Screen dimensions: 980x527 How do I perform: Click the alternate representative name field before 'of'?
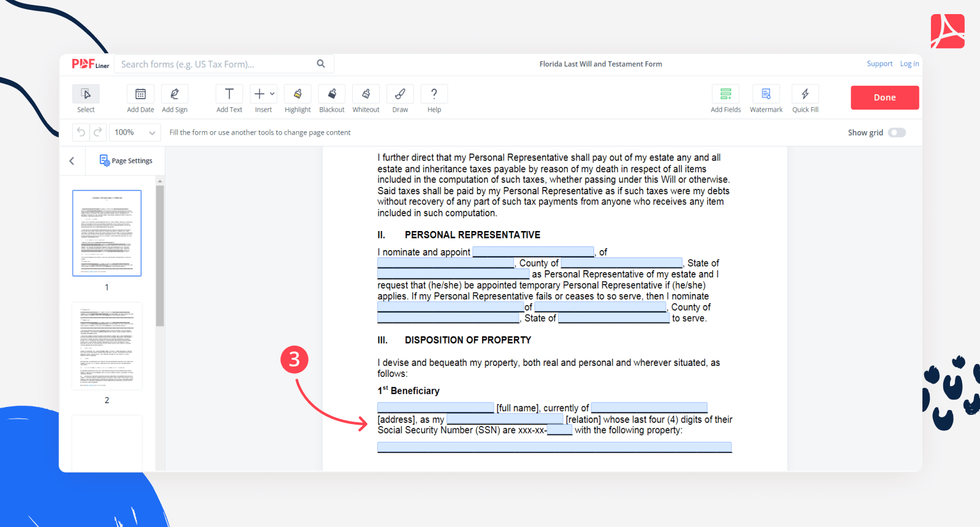click(451, 307)
